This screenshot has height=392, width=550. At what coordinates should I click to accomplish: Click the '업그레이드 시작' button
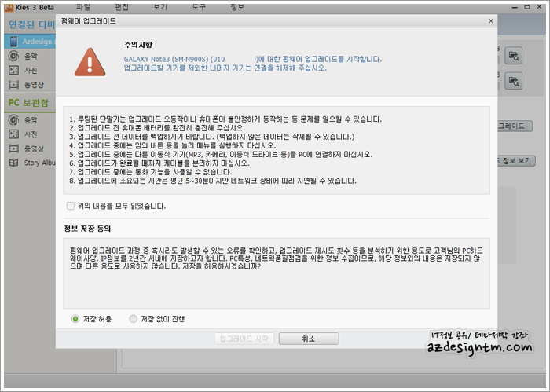(244, 339)
